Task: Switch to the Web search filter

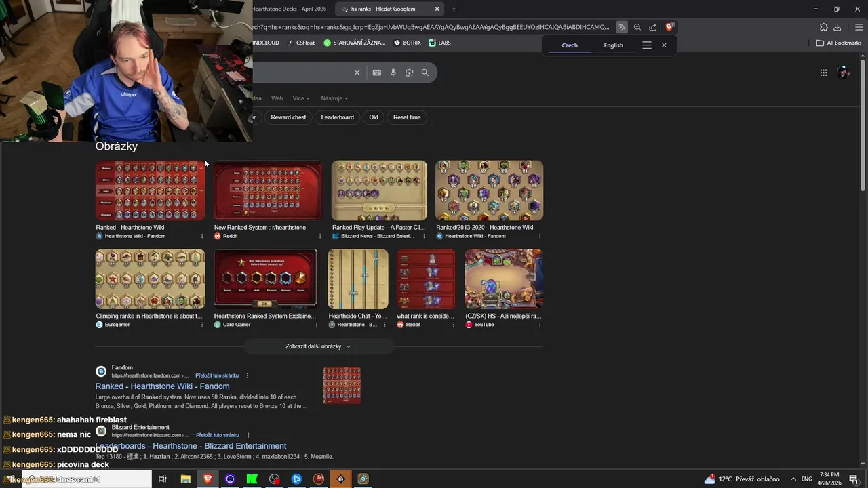Action: (x=277, y=98)
